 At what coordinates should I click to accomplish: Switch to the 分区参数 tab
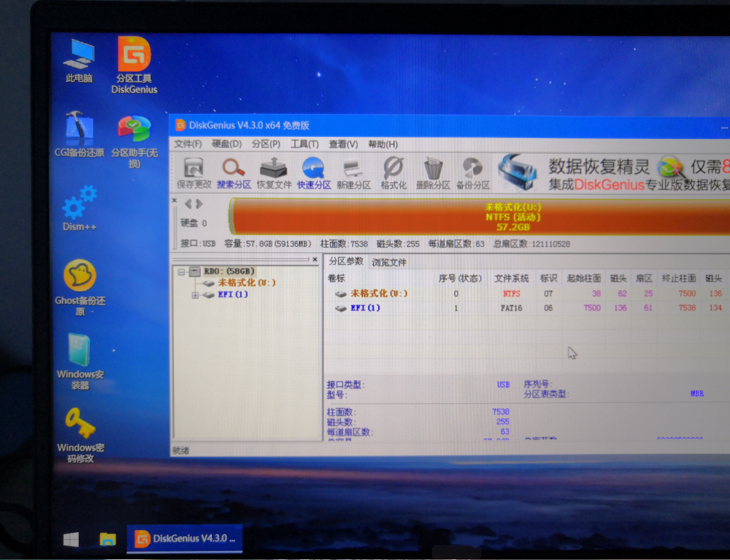[346, 261]
